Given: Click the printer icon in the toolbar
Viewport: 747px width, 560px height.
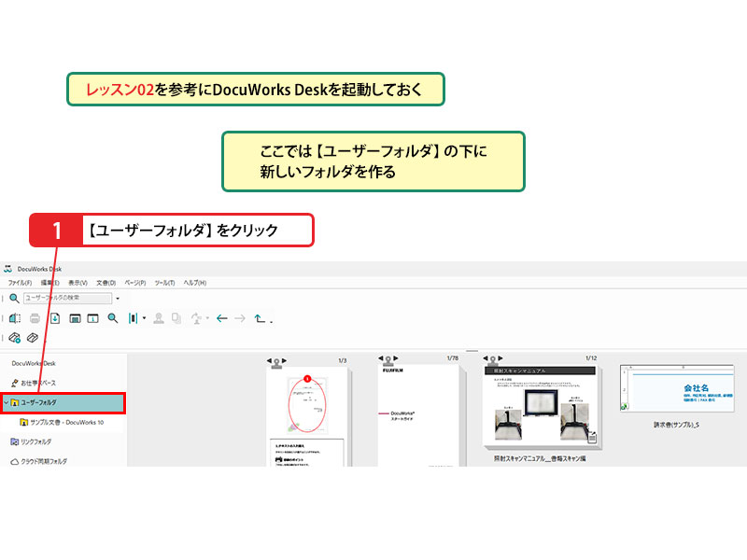Looking at the screenshot, I should tap(35, 318).
